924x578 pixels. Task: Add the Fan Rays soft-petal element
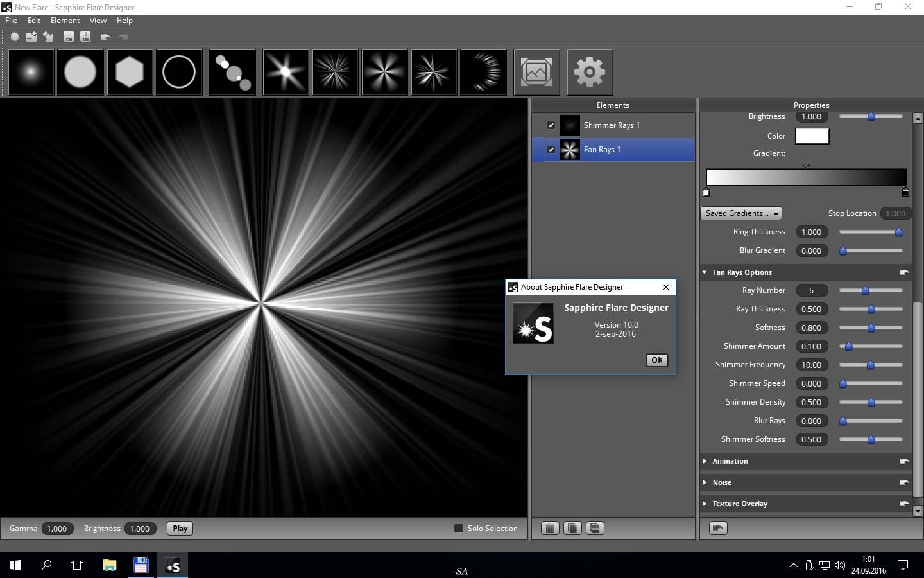[x=384, y=72]
